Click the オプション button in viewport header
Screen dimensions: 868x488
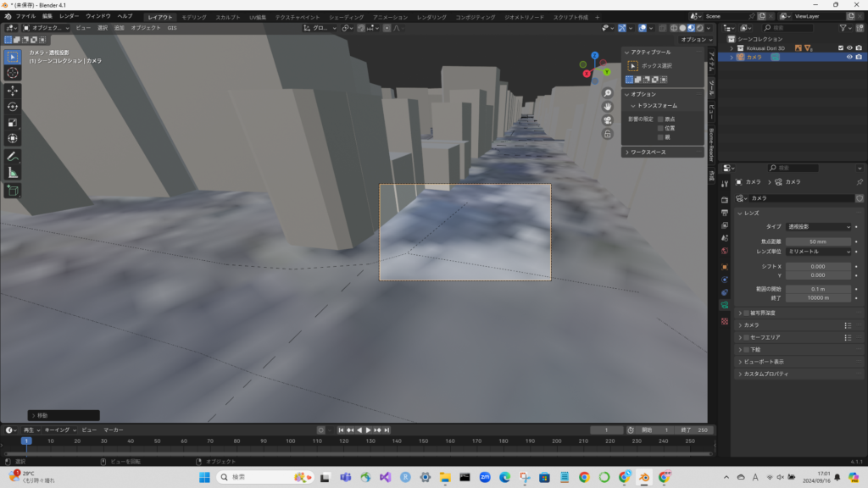[693, 40]
